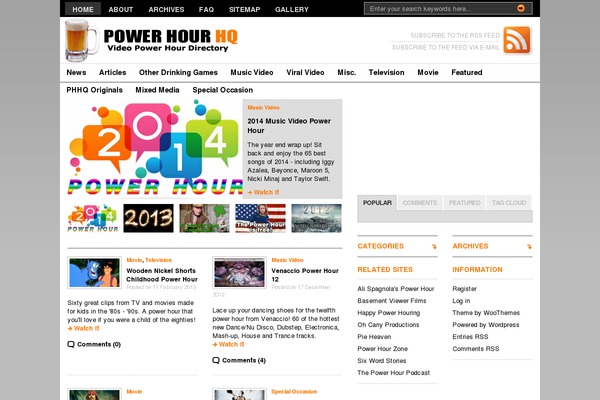Open Comments RSS link
This screenshot has height=400, width=600.
point(476,349)
